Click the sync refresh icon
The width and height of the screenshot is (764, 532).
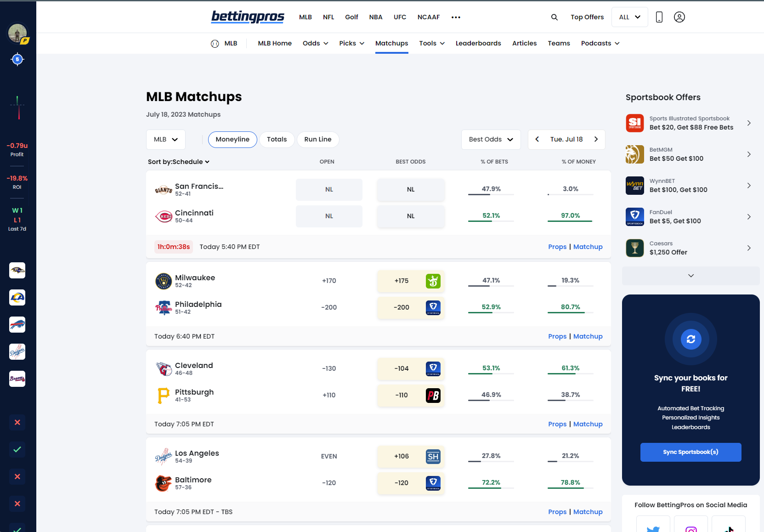coord(691,340)
